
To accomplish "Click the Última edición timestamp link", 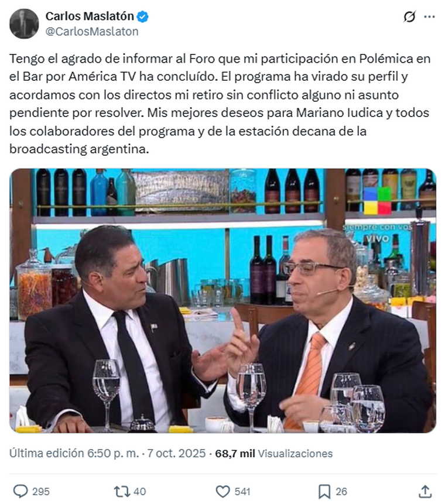I will point(74,453).
